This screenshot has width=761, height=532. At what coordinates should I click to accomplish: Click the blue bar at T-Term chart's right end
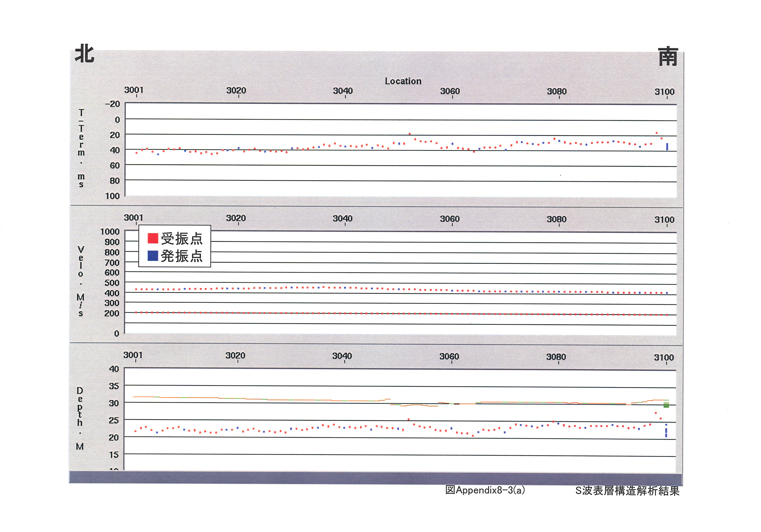(667, 147)
